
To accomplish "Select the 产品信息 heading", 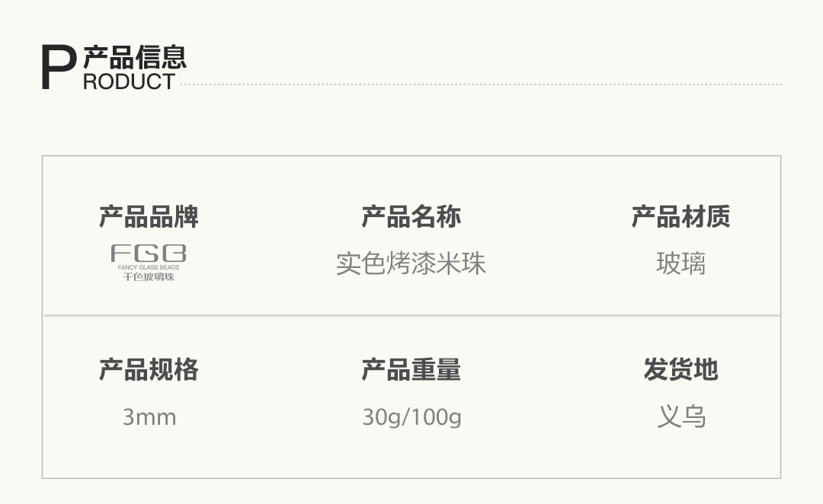I will click(135, 57).
